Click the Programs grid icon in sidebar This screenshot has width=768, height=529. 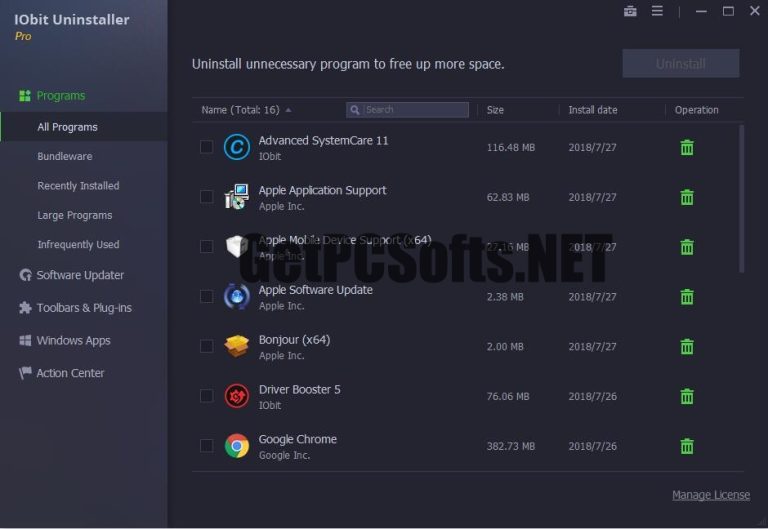coord(25,96)
